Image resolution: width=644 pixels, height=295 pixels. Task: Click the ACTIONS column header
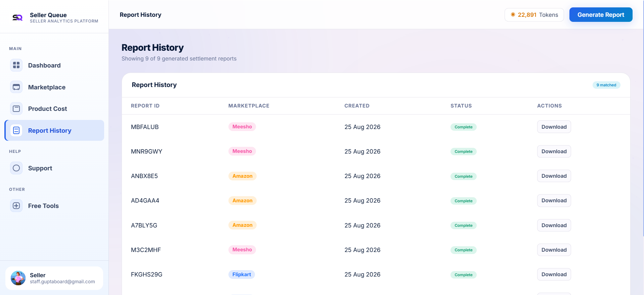click(x=549, y=106)
